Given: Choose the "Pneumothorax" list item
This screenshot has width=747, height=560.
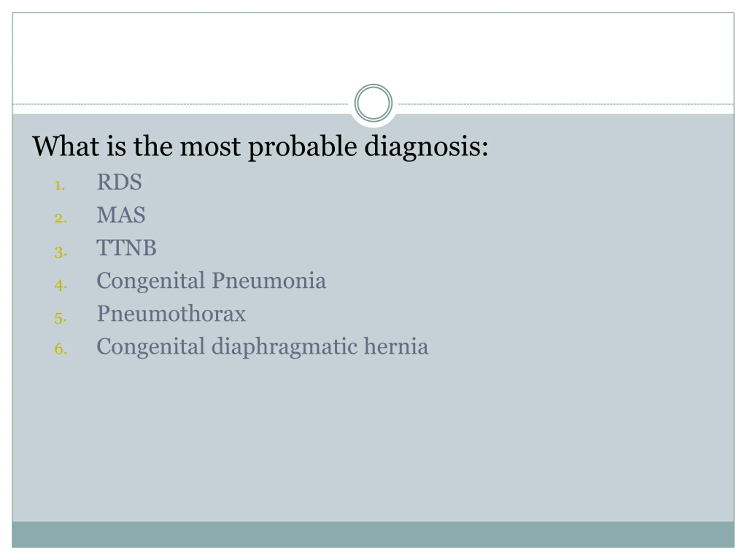Looking at the screenshot, I should pos(171,314).
